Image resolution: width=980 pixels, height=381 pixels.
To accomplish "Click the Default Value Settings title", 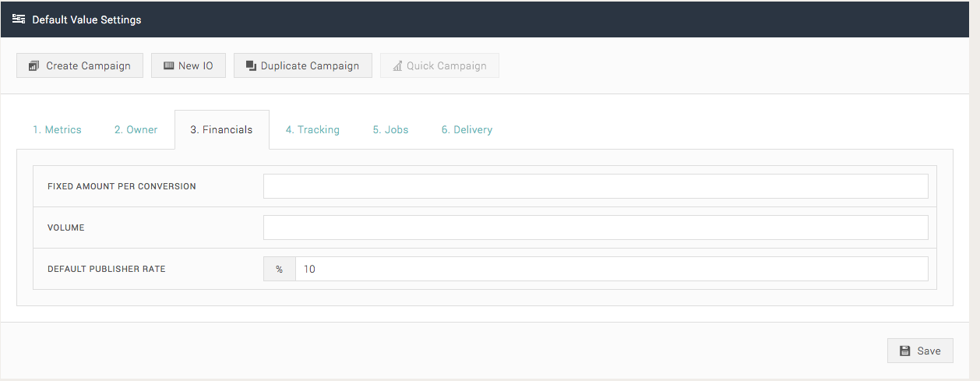I will 86,19.
